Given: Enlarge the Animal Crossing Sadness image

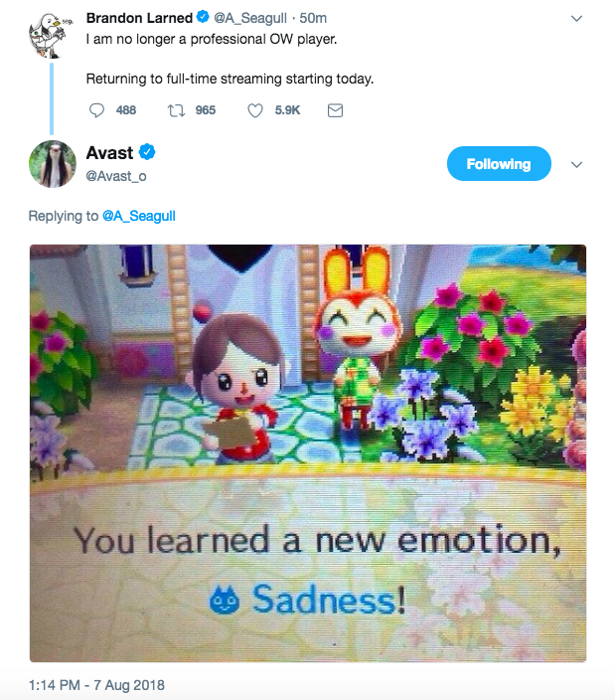Looking at the screenshot, I should [308, 452].
